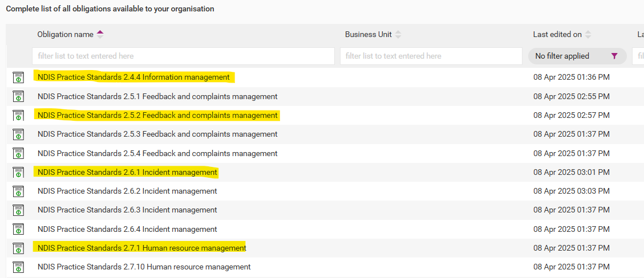The width and height of the screenshot is (644, 278).
Task: Click obligation icon beside 2.5.1 Feedback row
Action: pyautogui.click(x=18, y=96)
